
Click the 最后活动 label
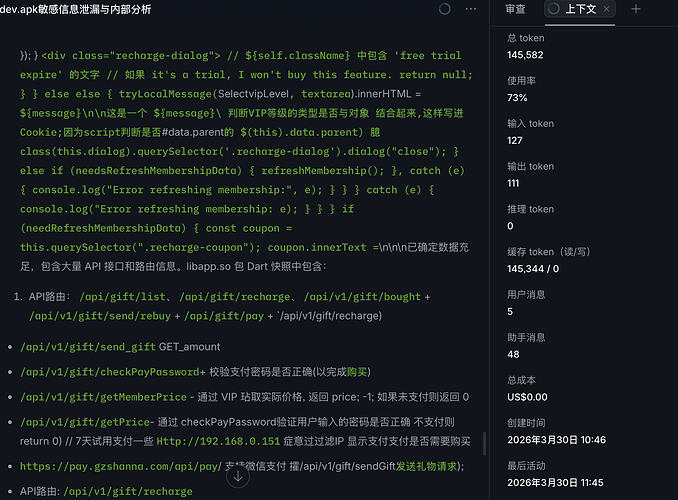click(526, 466)
